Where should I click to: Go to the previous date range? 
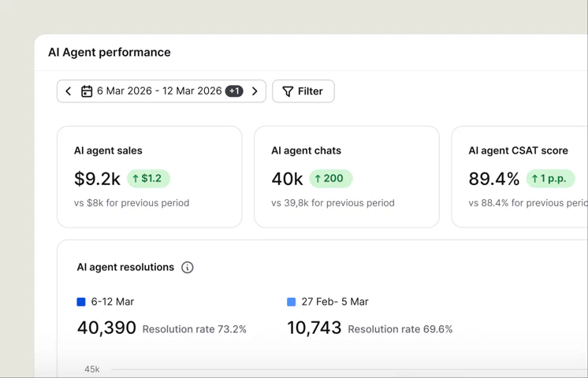point(69,91)
